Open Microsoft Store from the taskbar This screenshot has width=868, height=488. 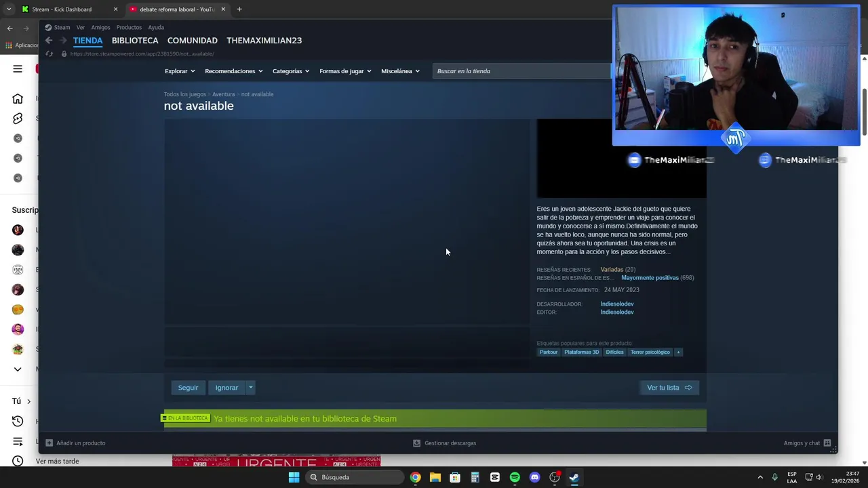455,477
